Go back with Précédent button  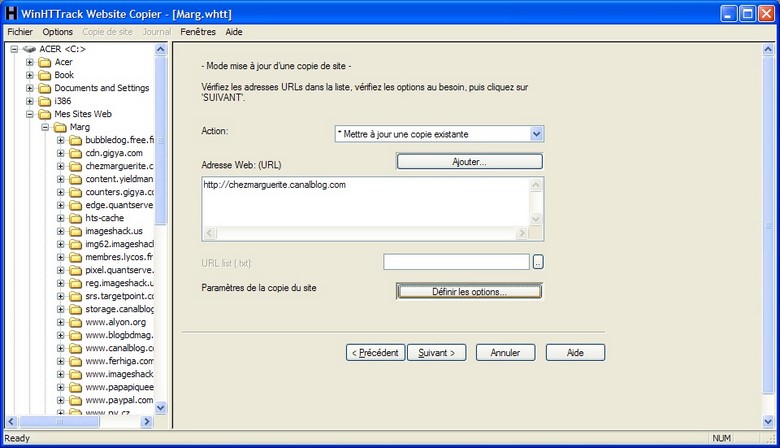coord(376,353)
